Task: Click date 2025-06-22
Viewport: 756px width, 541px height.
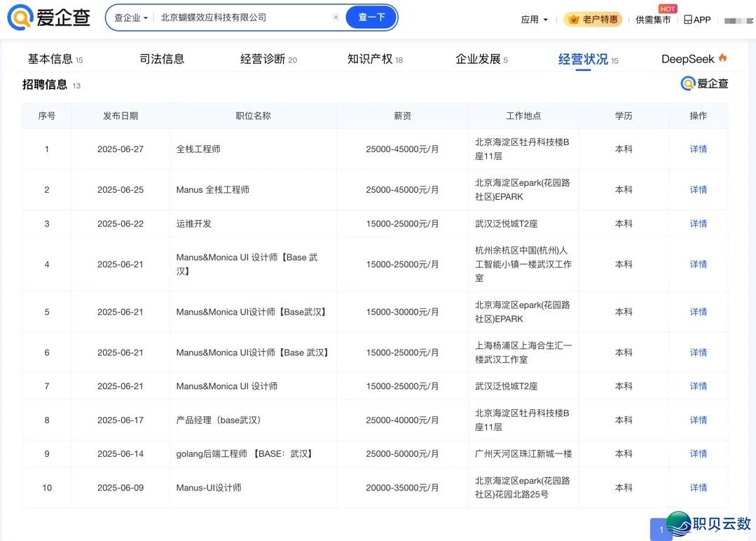Action: click(x=121, y=224)
